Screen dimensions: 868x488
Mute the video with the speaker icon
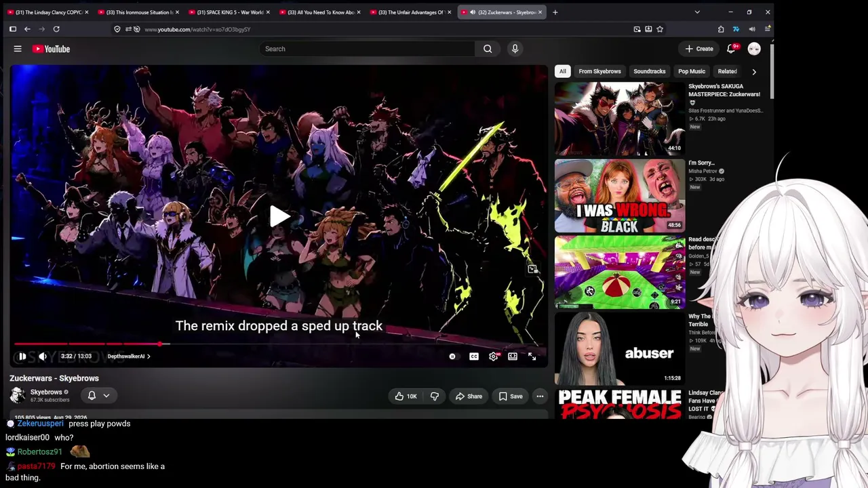click(x=43, y=357)
